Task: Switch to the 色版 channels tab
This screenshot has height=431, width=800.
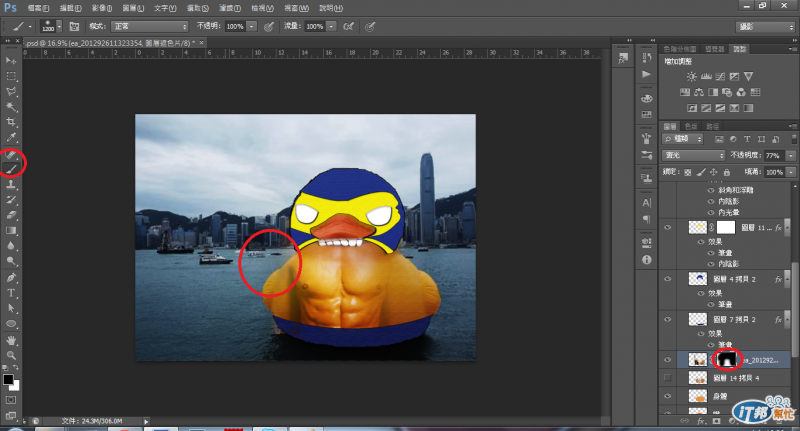Action: 691,126
